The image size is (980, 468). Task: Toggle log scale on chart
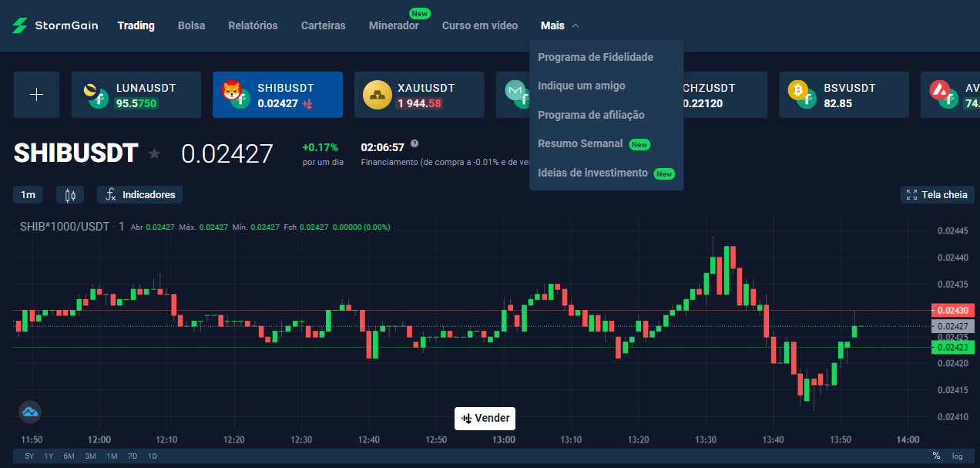tap(957, 456)
